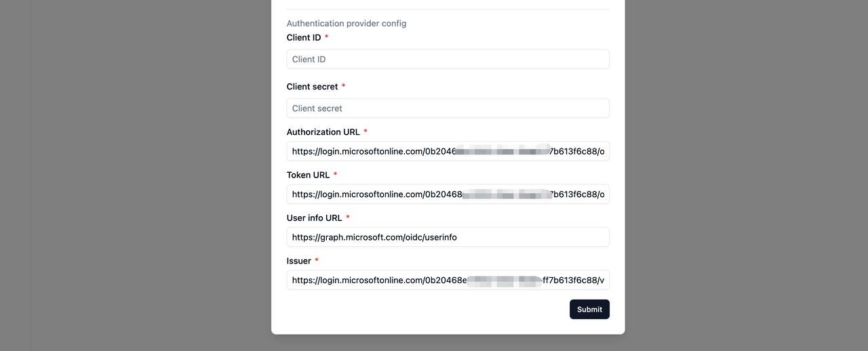
Task: Place cursor in the Token URL field
Action: pos(448,194)
